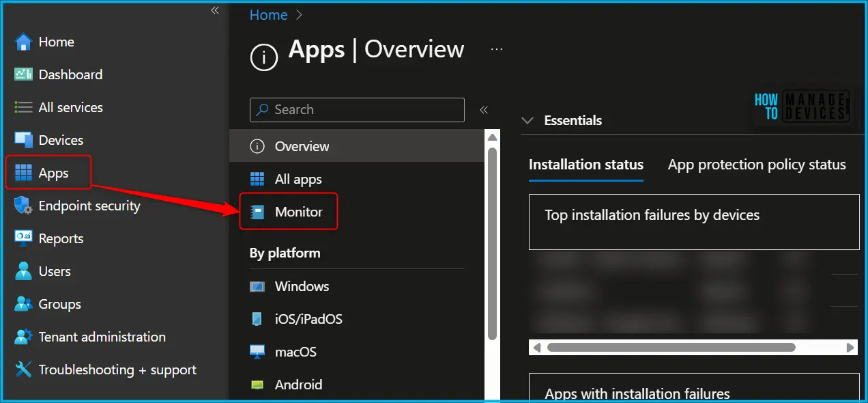Click the Apps menu scroll up arrow
The height and width of the screenshot is (403, 868).
click(x=492, y=137)
